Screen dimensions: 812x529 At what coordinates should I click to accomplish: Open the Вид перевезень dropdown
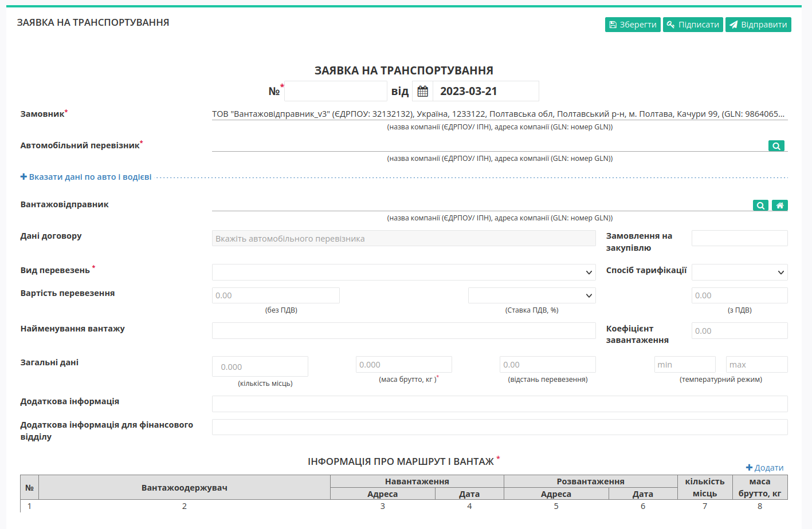[404, 272]
